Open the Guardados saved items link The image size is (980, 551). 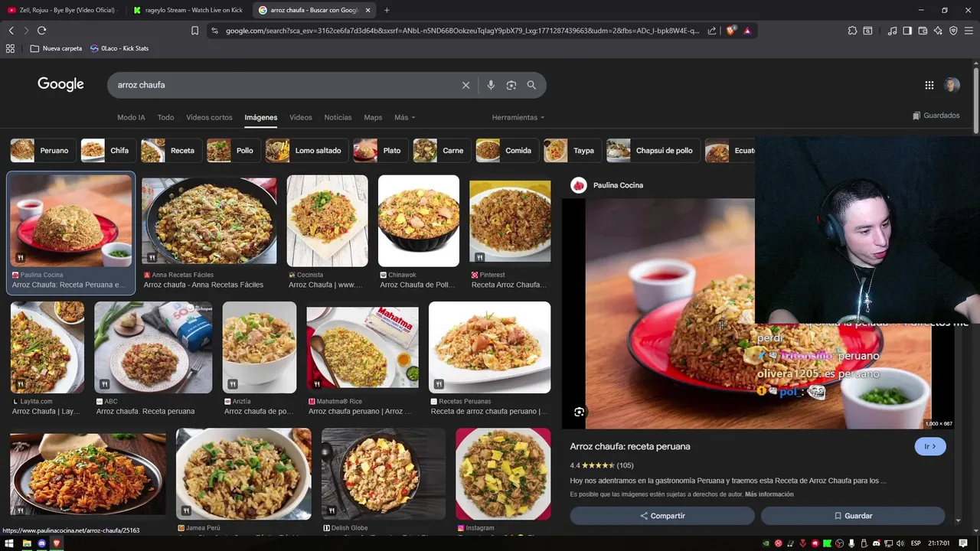(x=936, y=116)
